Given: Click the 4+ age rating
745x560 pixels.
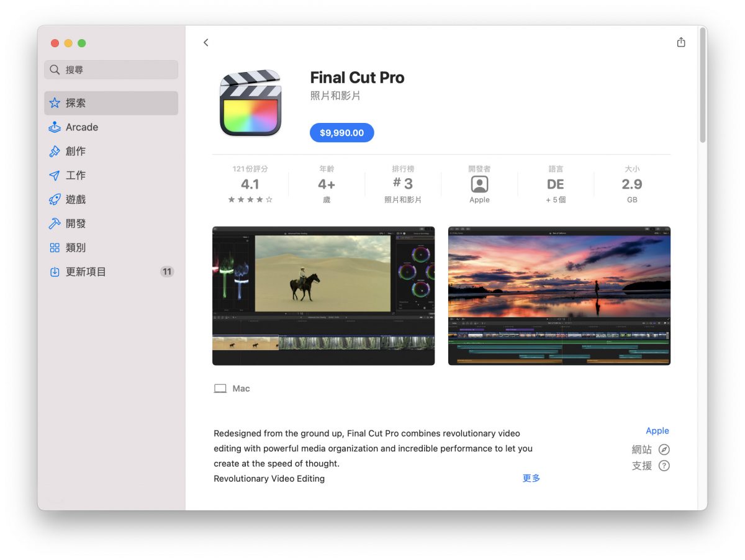Looking at the screenshot, I should tap(327, 184).
